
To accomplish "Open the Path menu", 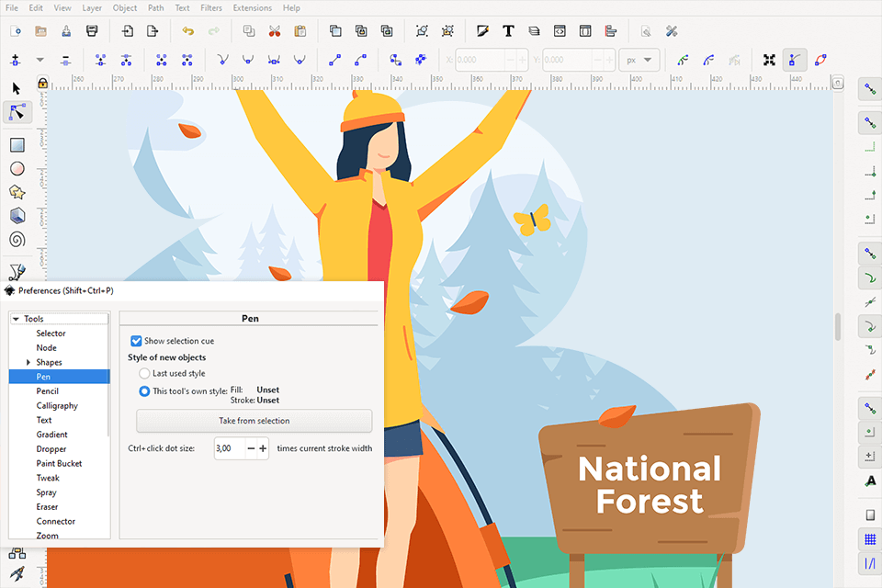I will (x=156, y=8).
